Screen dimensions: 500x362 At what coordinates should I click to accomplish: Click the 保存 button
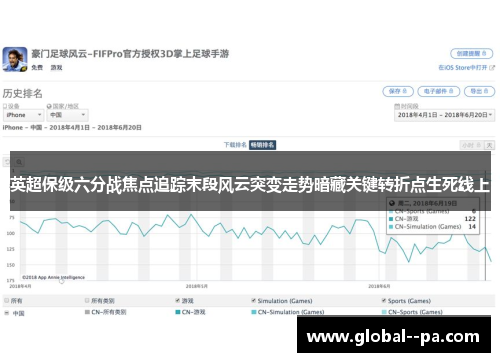[398, 91]
